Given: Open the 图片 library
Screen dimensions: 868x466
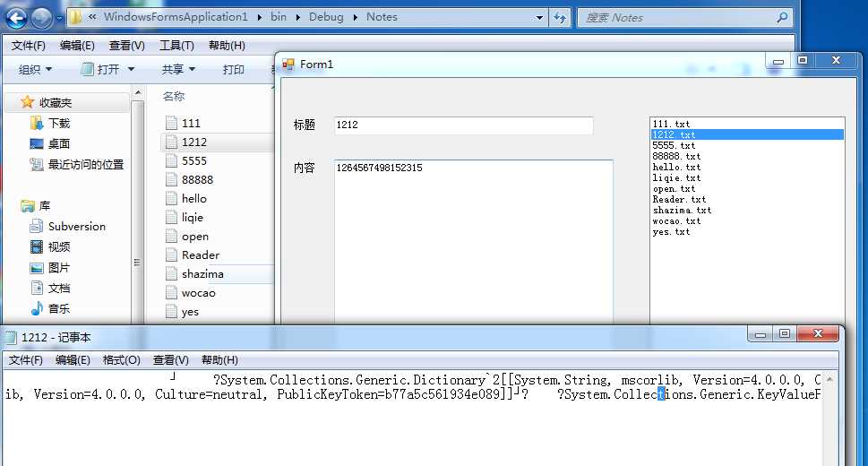Looking at the screenshot, I should [x=50, y=268].
